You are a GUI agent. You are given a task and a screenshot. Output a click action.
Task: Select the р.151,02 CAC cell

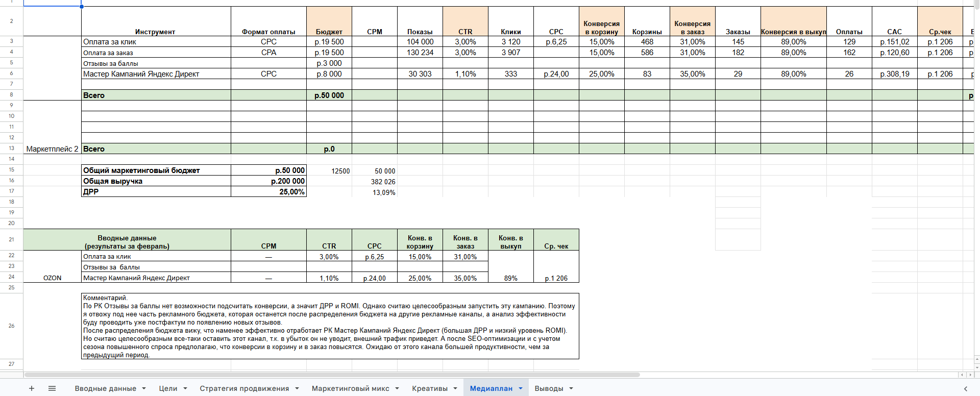895,42
